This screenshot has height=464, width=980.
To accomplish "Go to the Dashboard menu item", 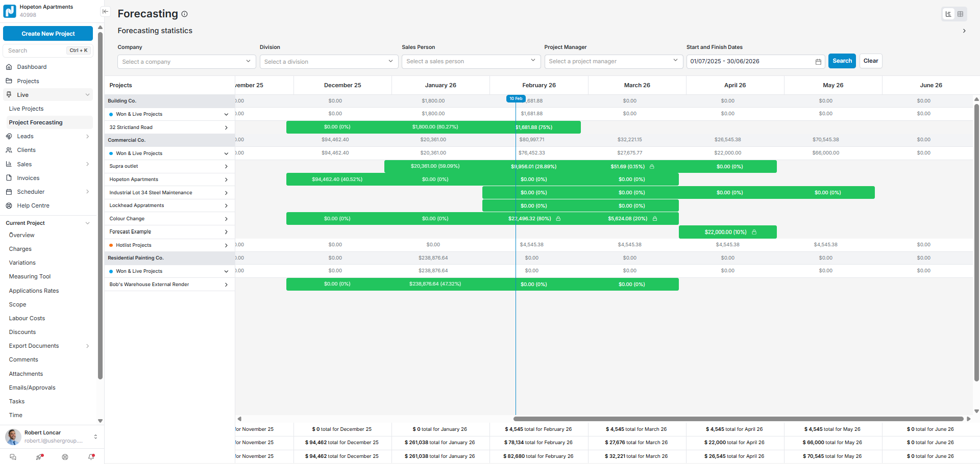I will pos(32,67).
